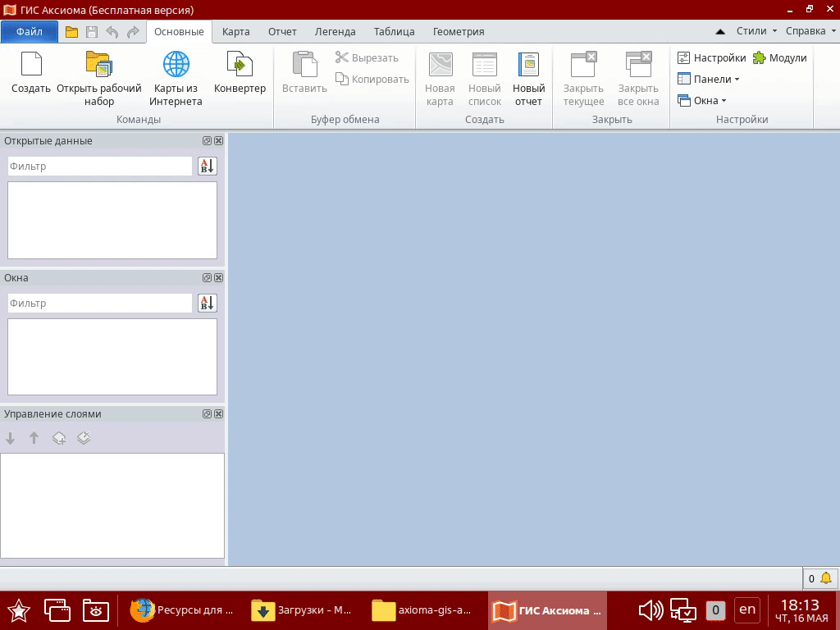
Task: Open Карты из Интернета globe icon
Action: pos(176,64)
